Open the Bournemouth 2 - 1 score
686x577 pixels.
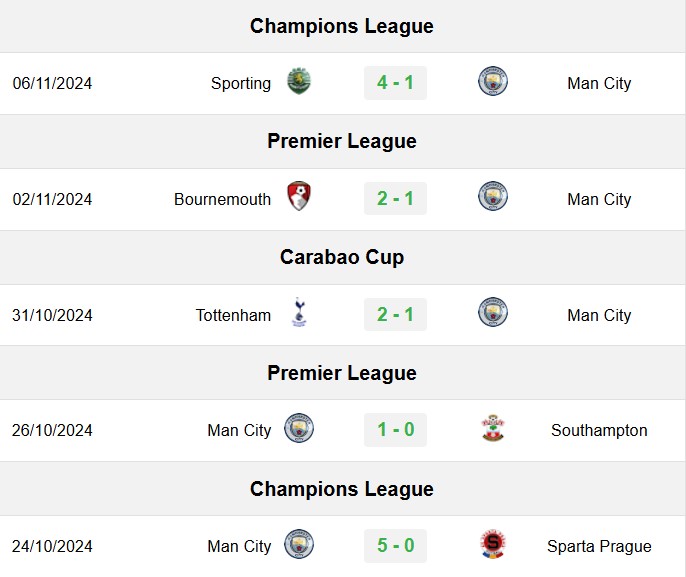click(396, 199)
